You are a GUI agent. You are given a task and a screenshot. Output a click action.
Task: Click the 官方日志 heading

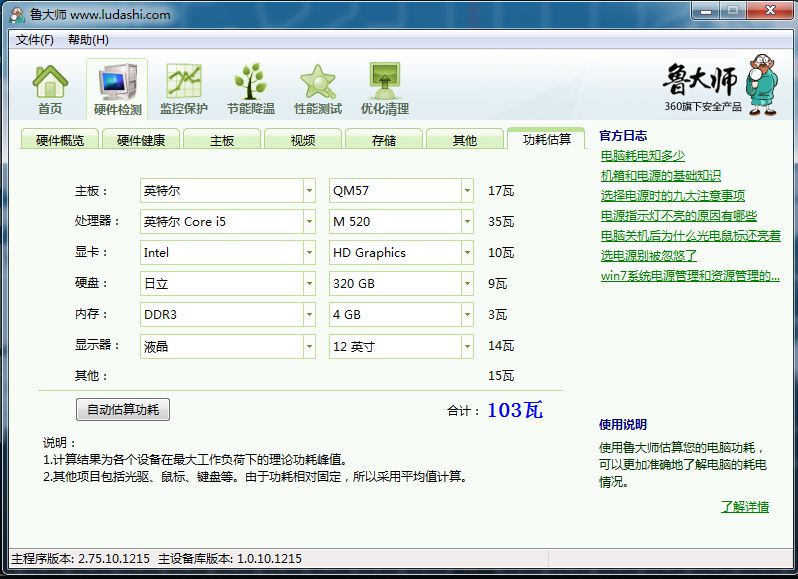click(623, 136)
